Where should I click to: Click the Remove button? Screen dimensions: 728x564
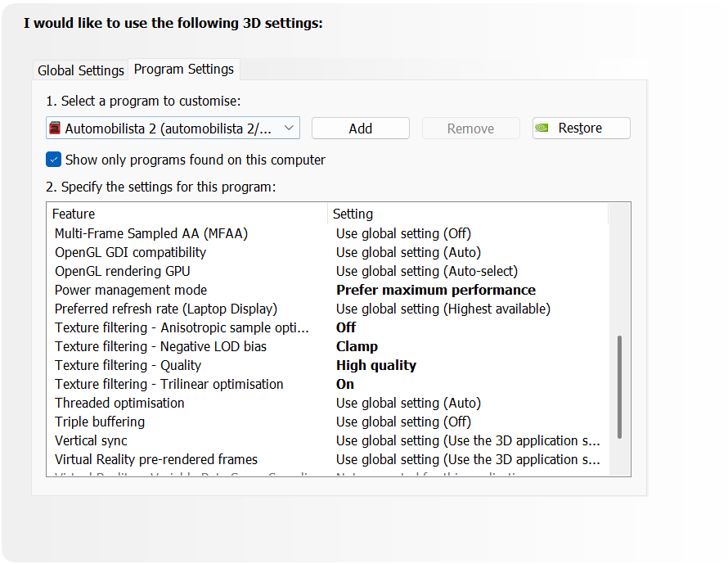[x=470, y=129]
